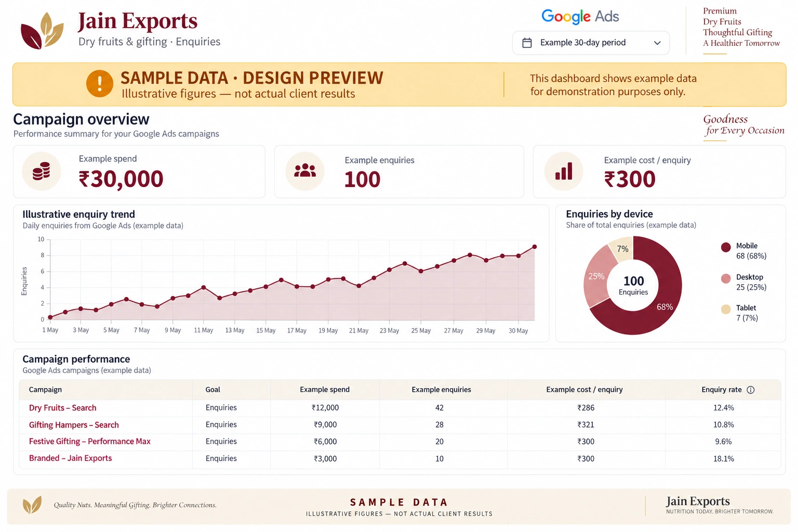The width and height of the screenshot is (798, 532).
Task: Click the Tablet legend color dot
Action: coord(726,310)
